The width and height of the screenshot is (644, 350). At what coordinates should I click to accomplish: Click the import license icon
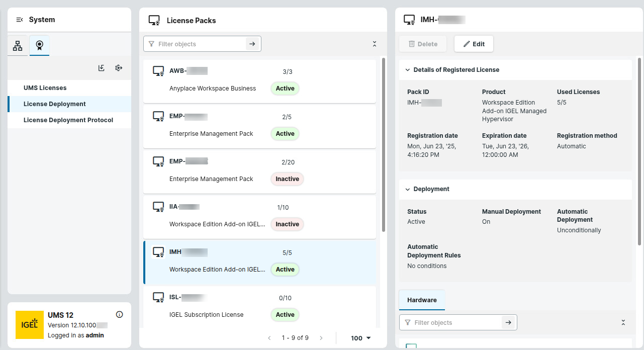[x=102, y=68]
